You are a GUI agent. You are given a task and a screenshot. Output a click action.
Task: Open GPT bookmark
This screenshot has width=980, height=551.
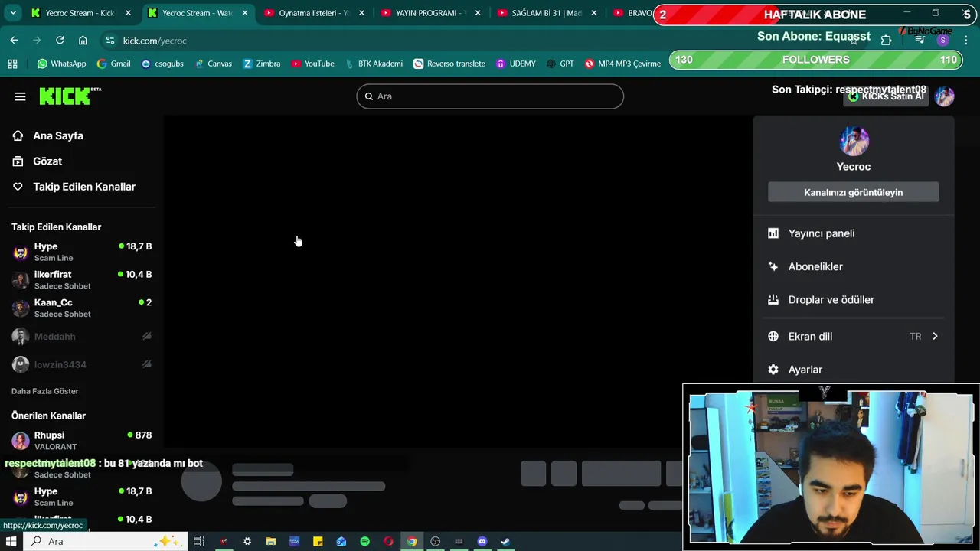click(x=560, y=64)
